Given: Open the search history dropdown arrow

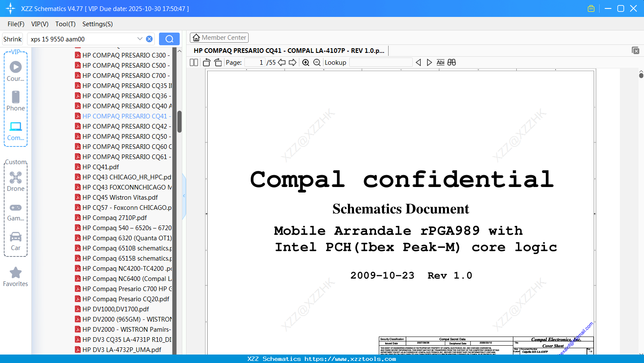Looking at the screenshot, I should click(140, 39).
